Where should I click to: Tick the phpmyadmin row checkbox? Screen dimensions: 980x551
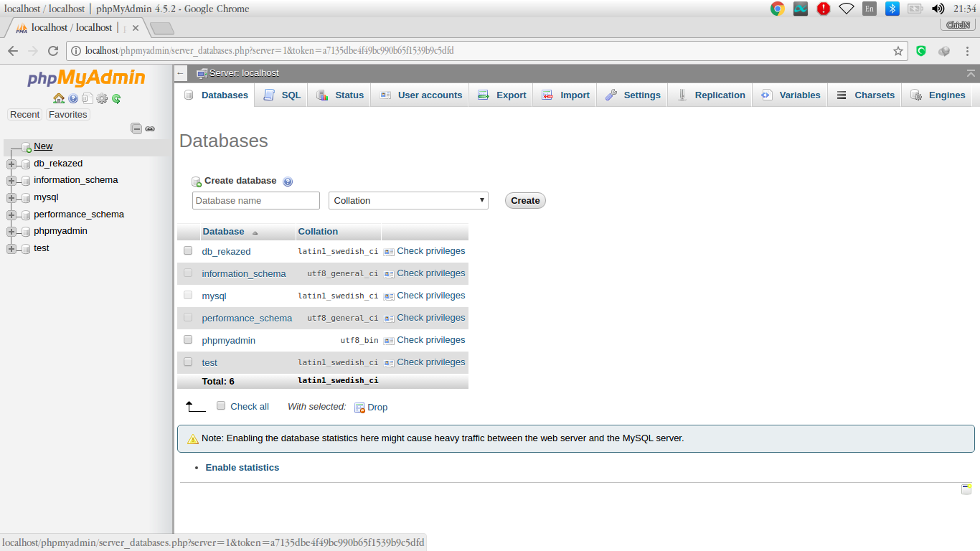(188, 339)
